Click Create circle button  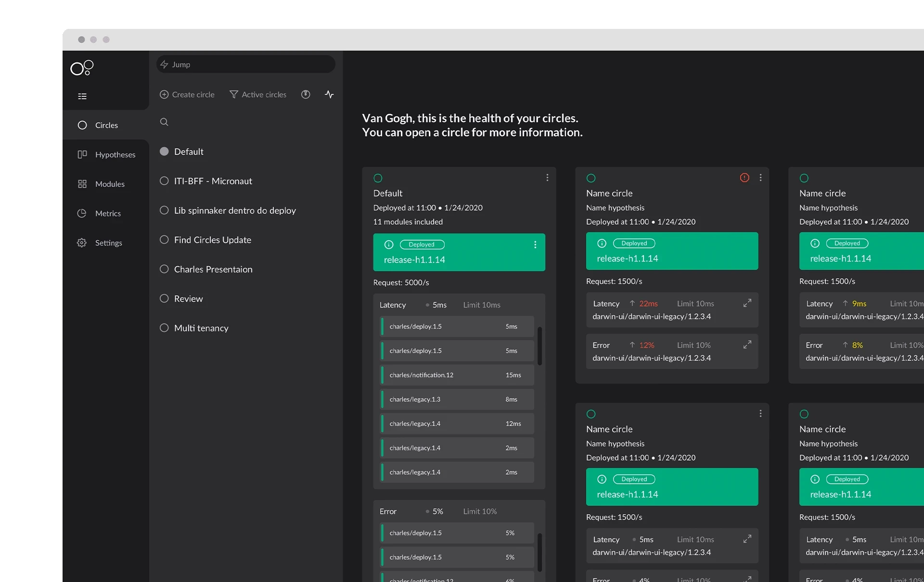187,94
